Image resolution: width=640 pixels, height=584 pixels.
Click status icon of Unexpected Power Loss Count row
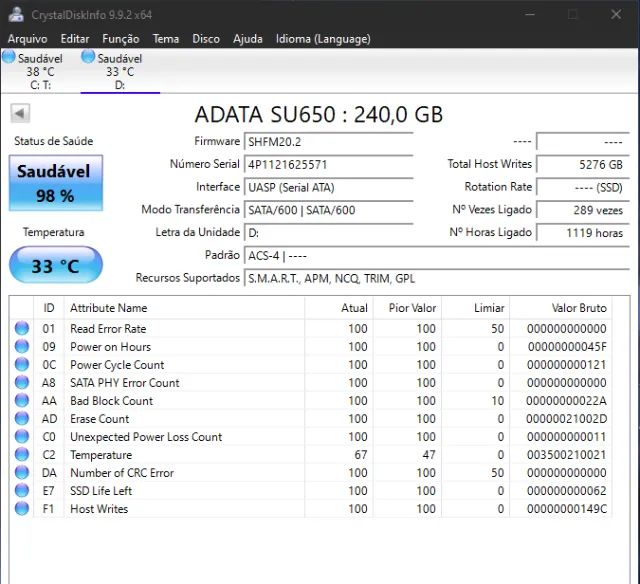[22, 436]
